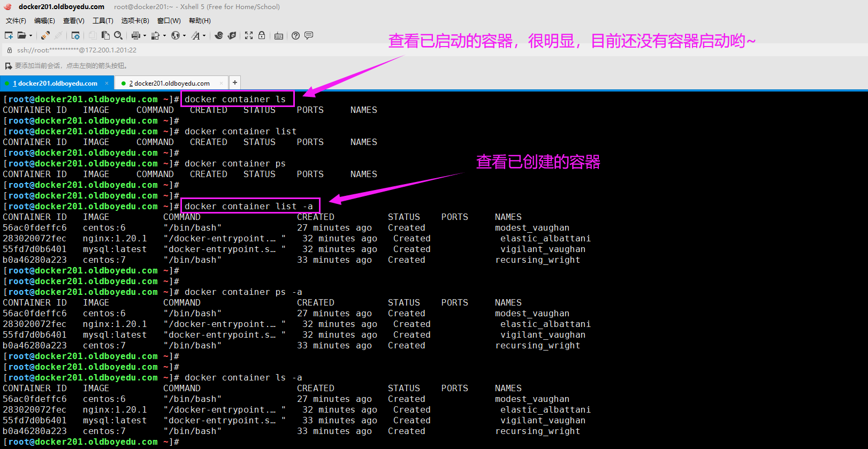The image size is (868, 449).
Task: Expand the Font dropdown arrow
Action: (204, 36)
